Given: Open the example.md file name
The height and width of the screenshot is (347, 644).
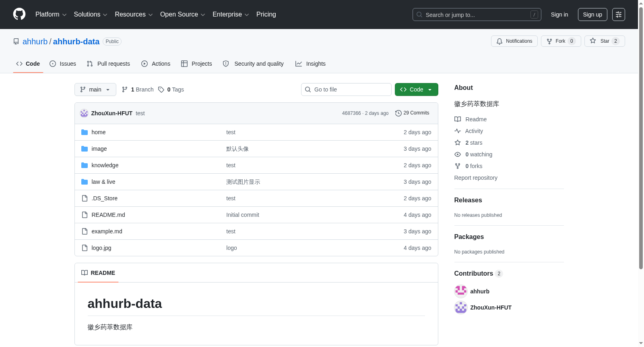Looking at the screenshot, I should (x=107, y=231).
